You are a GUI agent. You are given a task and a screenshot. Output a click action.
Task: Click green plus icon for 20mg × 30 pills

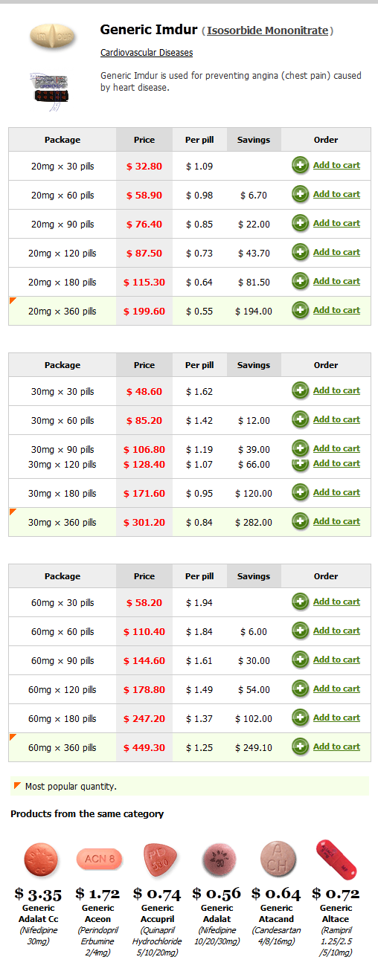pos(301,165)
